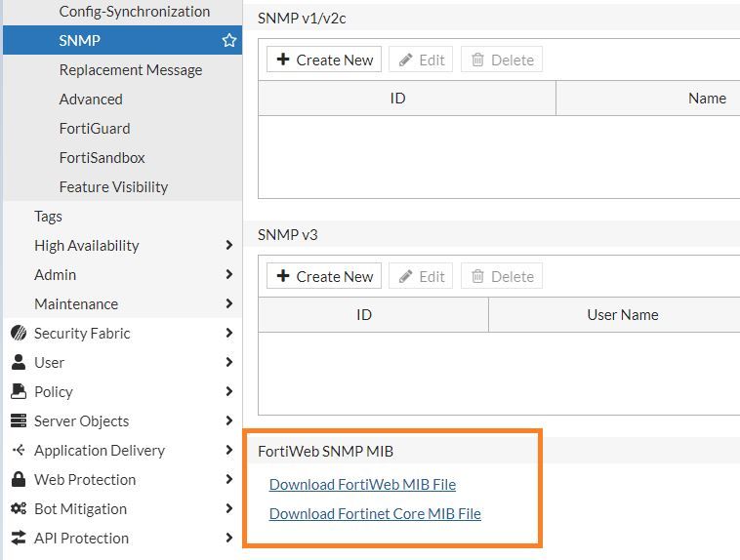Image resolution: width=740 pixels, height=560 pixels.
Task: Click the API Protection arrows icon
Action: click(x=18, y=539)
